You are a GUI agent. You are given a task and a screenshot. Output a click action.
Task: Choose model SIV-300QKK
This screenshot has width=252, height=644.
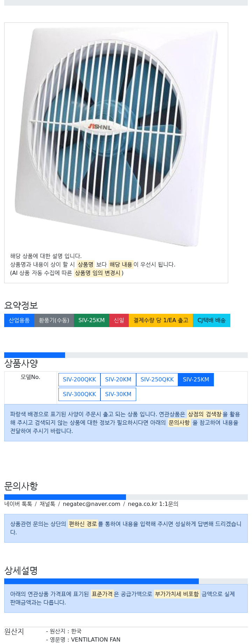79,394
